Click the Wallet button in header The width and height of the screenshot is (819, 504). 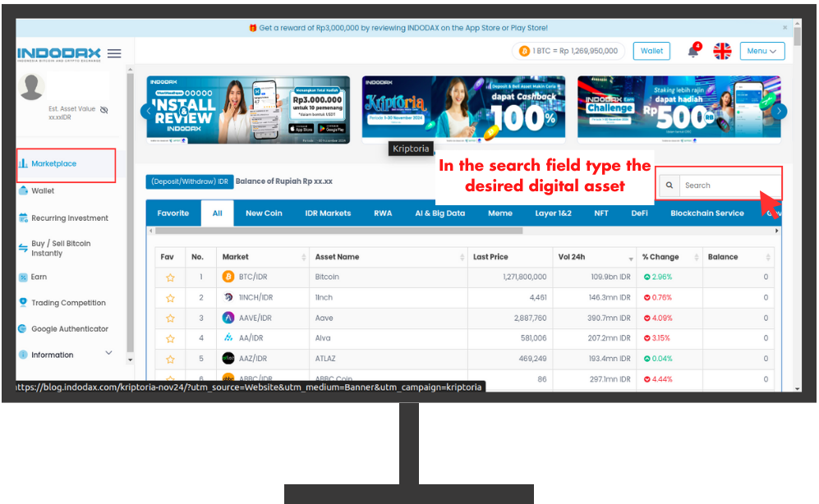click(651, 51)
